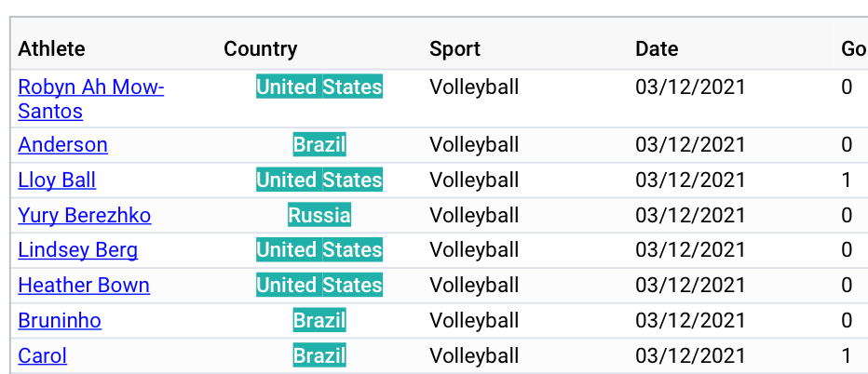This screenshot has height=374, width=868.
Task: Select Volleyball cell in Bruninho's row
Action: (x=474, y=321)
